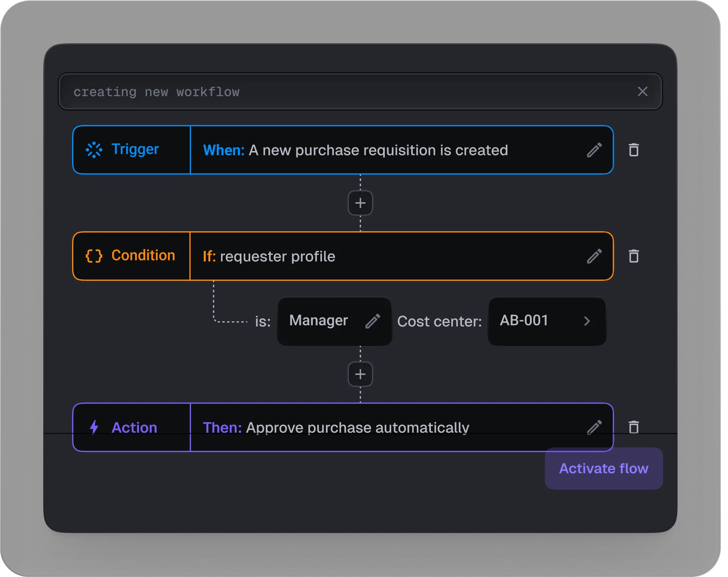
Task: Delete the Action step with trash icon
Action: pyautogui.click(x=633, y=427)
